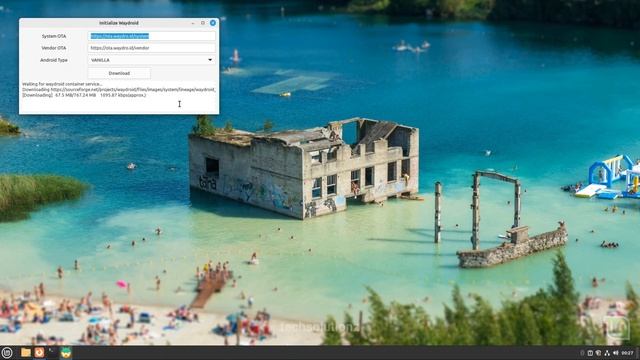Switch to the Waydroid window in the taskbar
Screen dimensions: 640x360
click(x=66, y=353)
